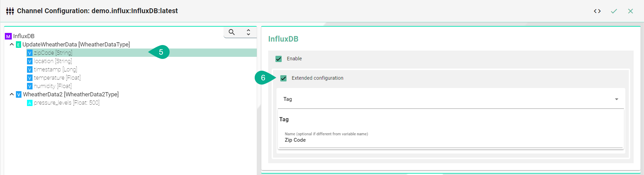Image resolution: width=644 pixels, height=175 pixels.
Task: Close the channel configuration with the X icon
Action: pos(631,11)
